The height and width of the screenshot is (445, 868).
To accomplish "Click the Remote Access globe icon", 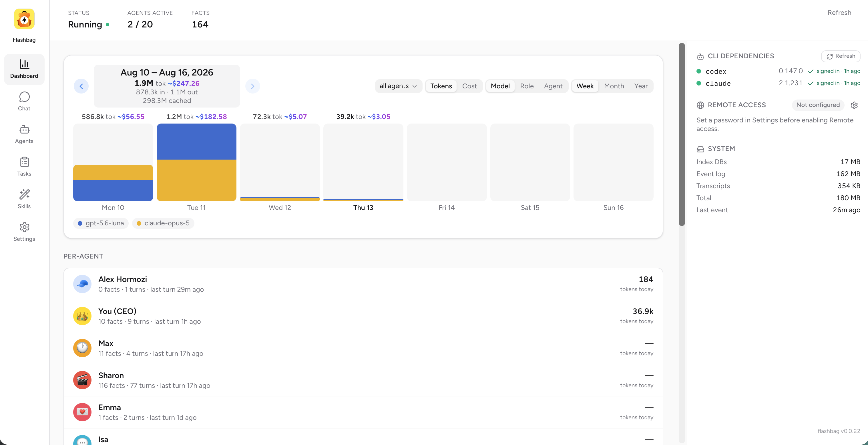I will 700,105.
